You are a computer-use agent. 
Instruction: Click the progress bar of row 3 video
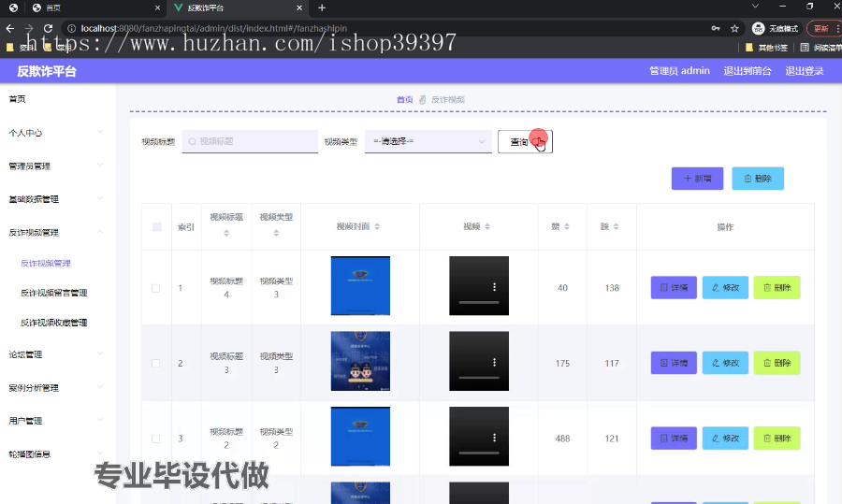(479, 453)
